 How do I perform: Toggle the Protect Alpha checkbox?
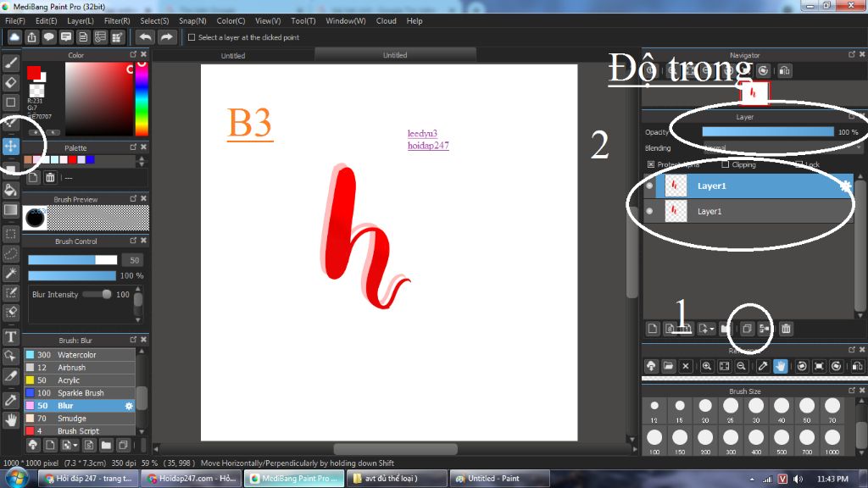(651, 164)
